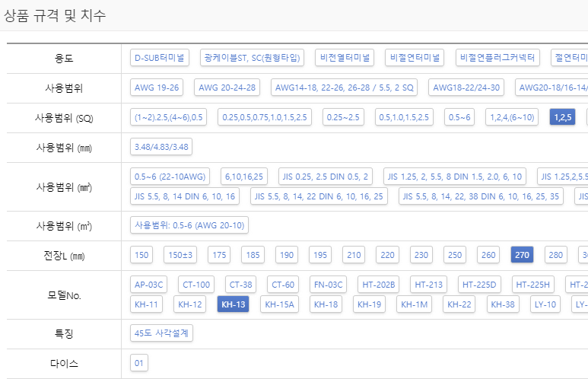Select 3.48/4.83/3.48 mm range
588x379 pixels.
point(161,147)
